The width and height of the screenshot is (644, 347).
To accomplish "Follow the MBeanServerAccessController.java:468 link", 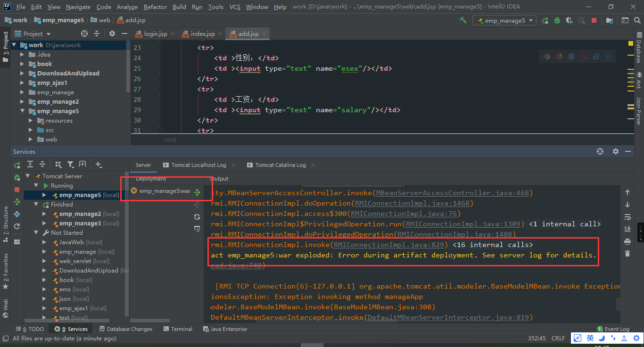I will point(452,193).
